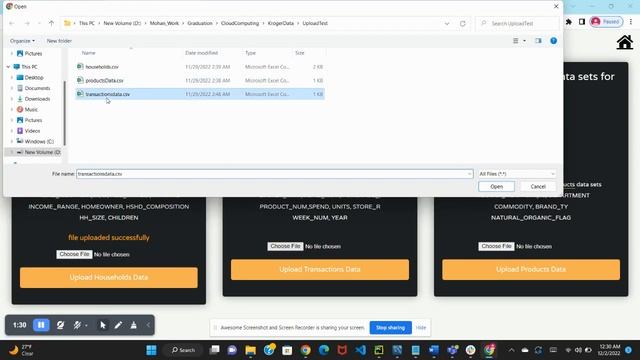Open File Explorer from taskbar
Screen dimensions: 640x360
pos(251,350)
